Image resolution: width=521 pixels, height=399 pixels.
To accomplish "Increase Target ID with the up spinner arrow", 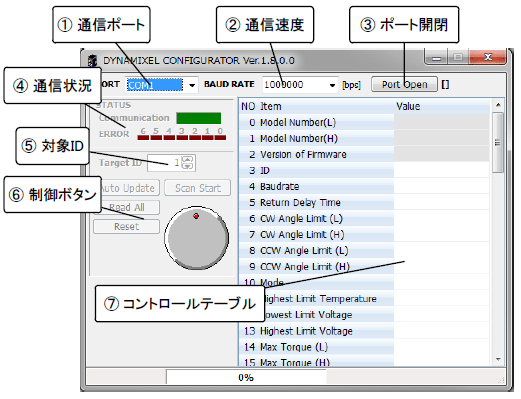I will pyautogui.click(x=188, y=159).
